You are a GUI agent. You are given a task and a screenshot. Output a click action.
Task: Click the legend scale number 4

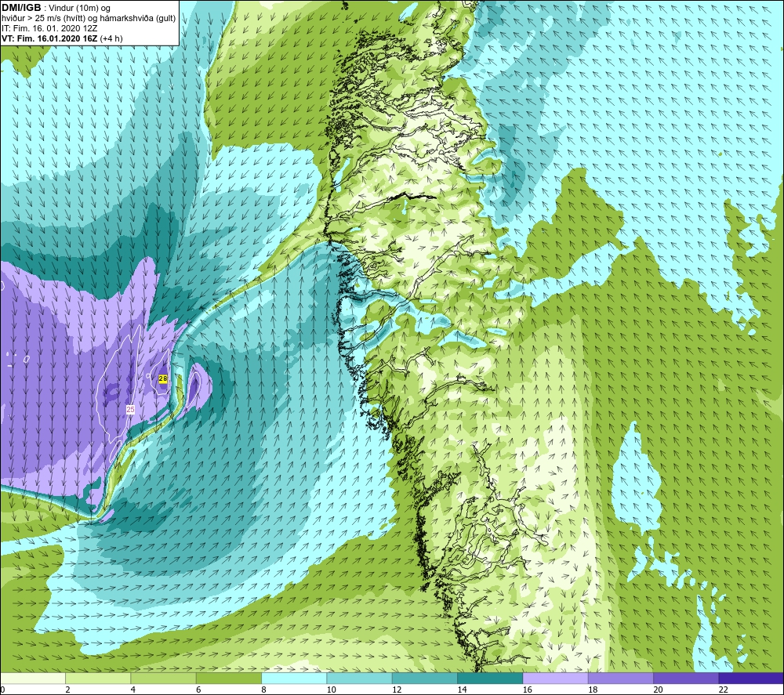click(x=133, y=690)
